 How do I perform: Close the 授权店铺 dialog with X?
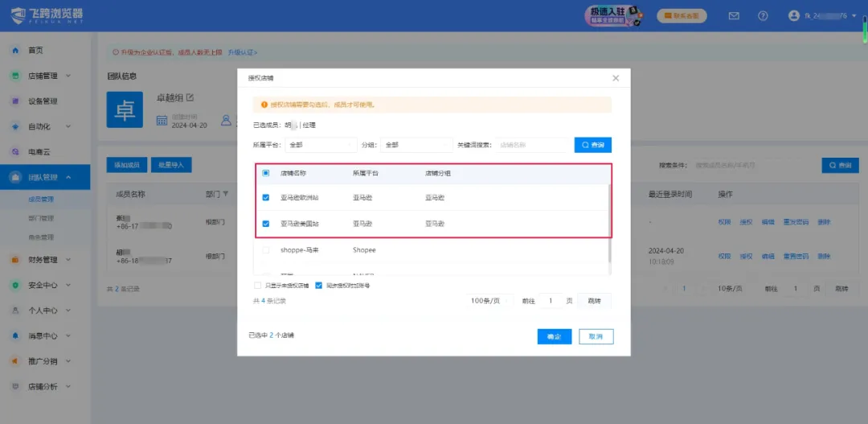(x=616, y=78)
